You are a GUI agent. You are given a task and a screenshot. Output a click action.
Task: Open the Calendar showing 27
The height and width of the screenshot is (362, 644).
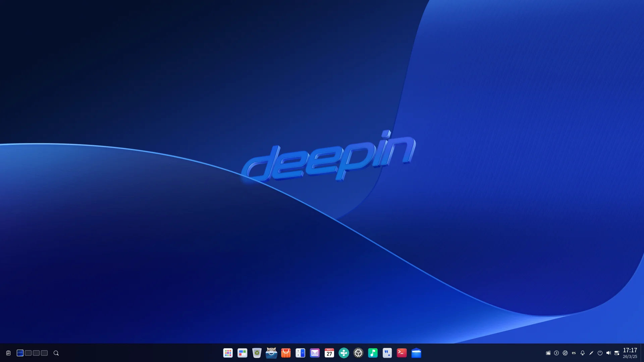tap(329, 353)
